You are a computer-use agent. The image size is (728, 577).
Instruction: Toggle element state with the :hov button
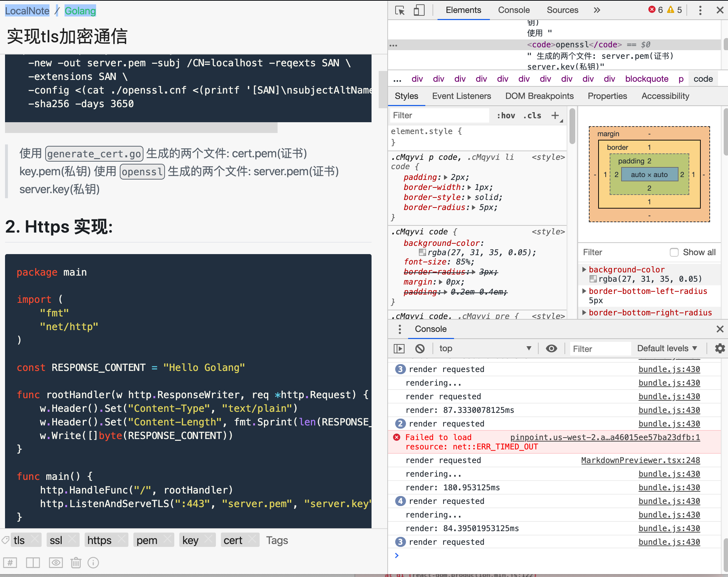tap(506, 115)
